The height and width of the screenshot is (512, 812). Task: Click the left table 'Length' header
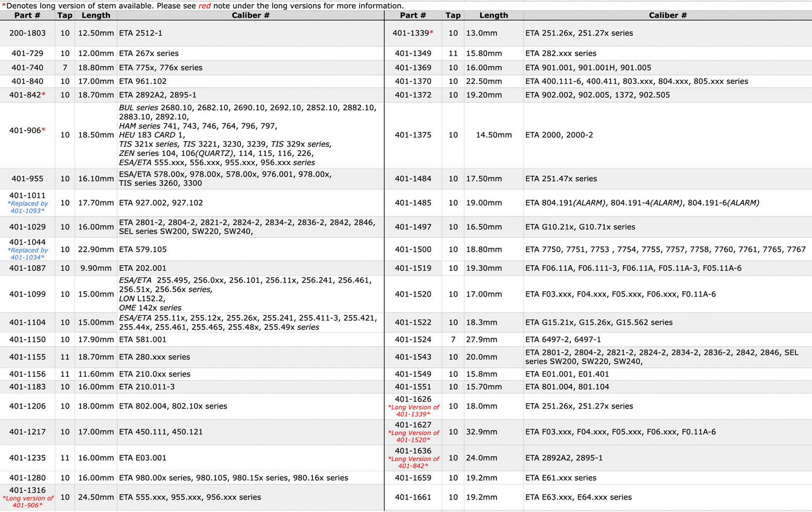[96, 15]
